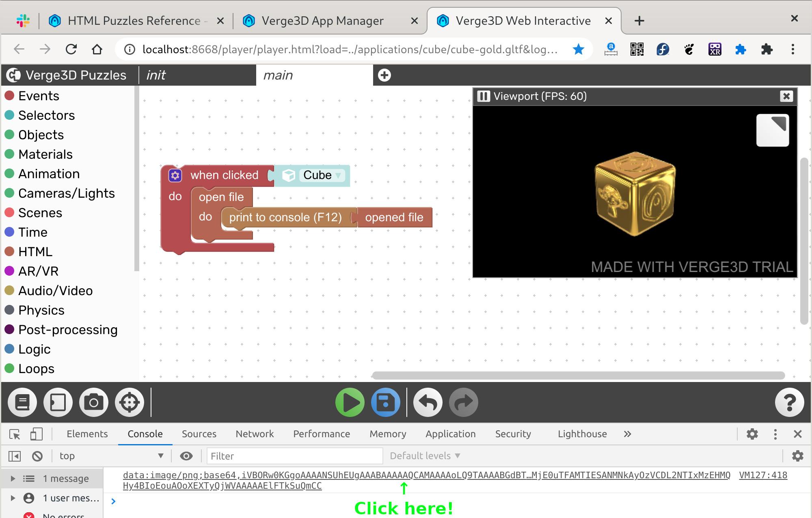Switch to the init puzzles tab
The height and width of the screenshot is (518, 812).
[x=156, y=75]
